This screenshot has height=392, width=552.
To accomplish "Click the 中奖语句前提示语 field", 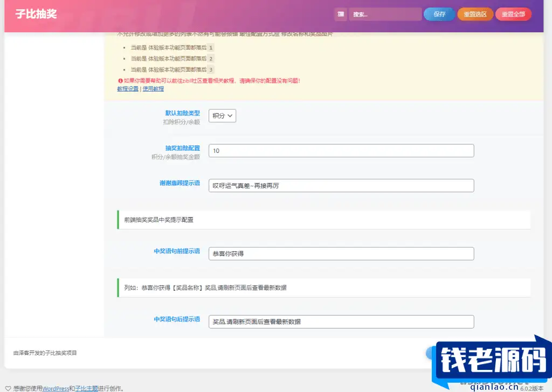I will click(x=341, y=254).
